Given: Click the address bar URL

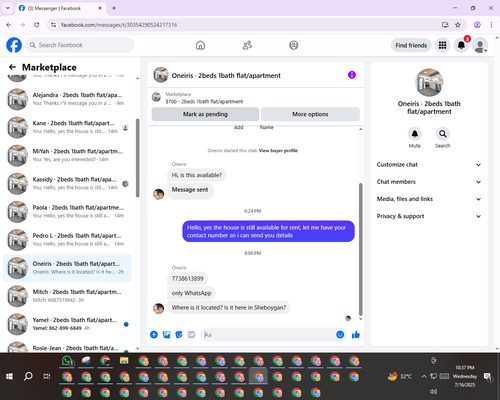Looking at the screenshot, I should pos(119,25).
